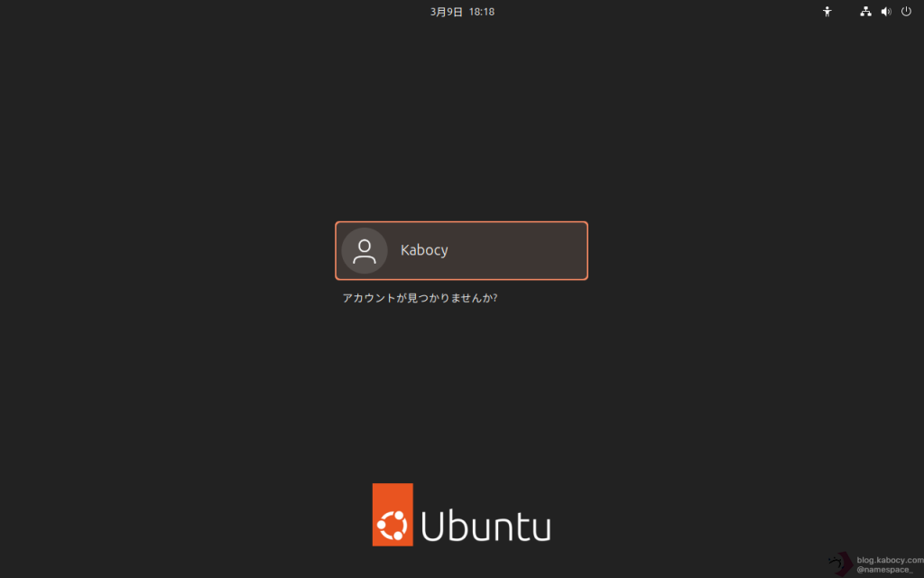The width and height of the screenshot is (924, 578).
Task: Click the @namespace_ watermark handle
Action: pos(884,571)
